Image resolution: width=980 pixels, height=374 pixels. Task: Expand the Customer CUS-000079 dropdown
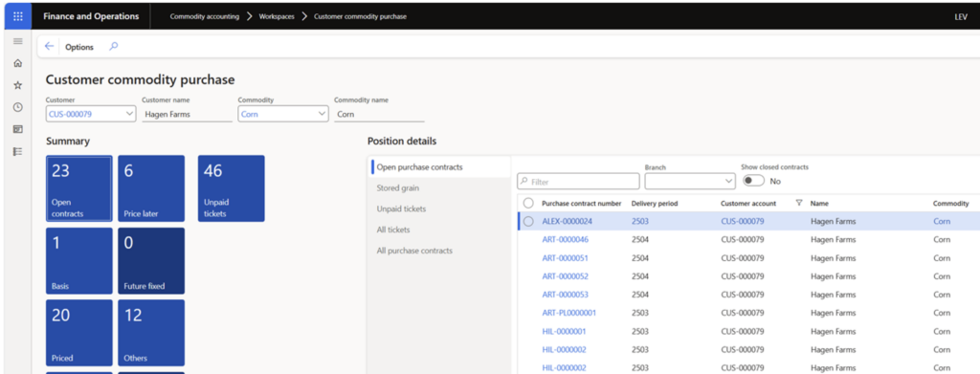(129, 114)
